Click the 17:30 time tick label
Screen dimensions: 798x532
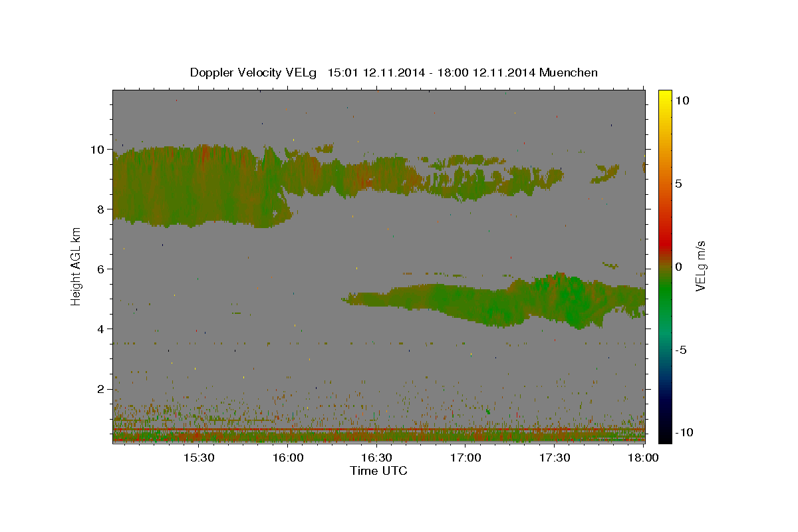tap(554, 458)
